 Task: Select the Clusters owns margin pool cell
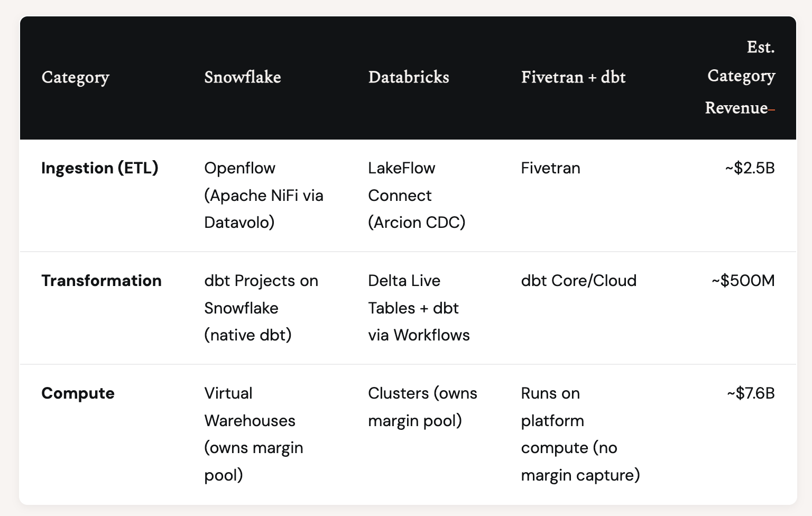[x=422, y=407]
